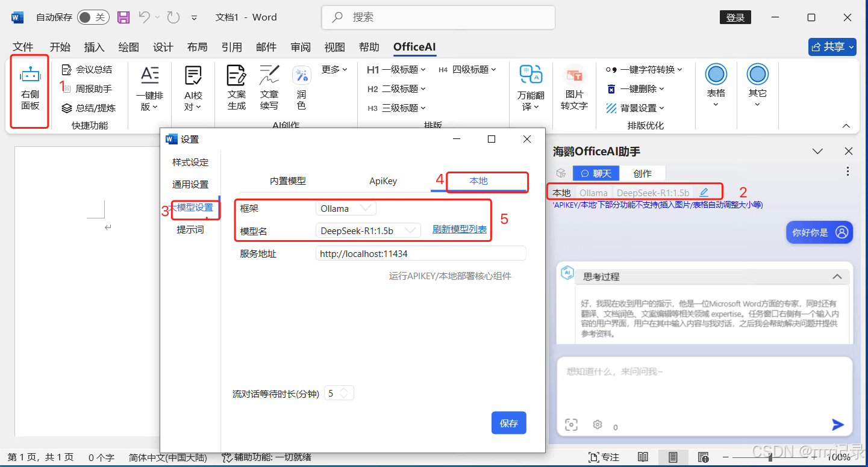868x467 pixels.
Task: Click 登录 sign-in button
Action: [x=735, y=17]
